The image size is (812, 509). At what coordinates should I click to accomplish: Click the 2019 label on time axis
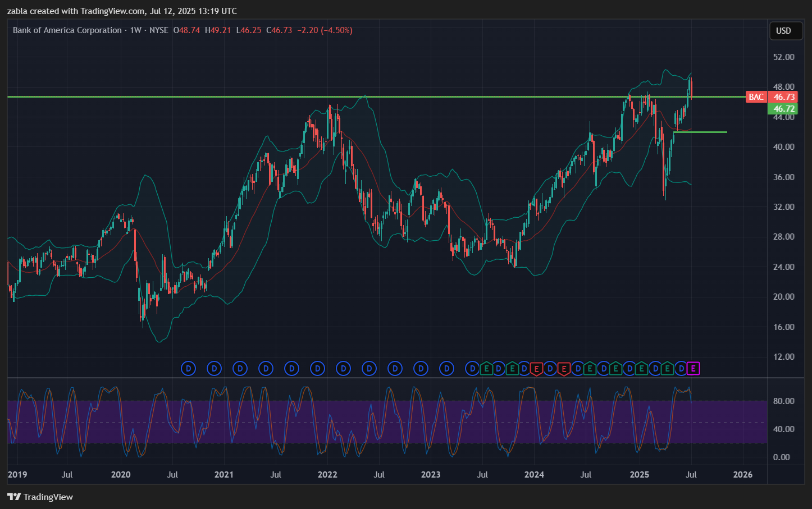pos(17,475)
